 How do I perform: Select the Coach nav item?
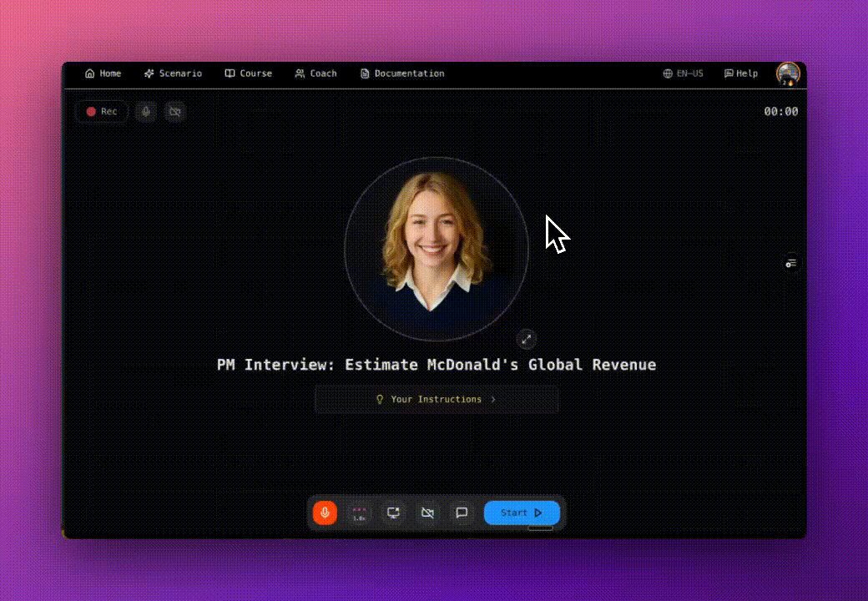pos(315,73)
